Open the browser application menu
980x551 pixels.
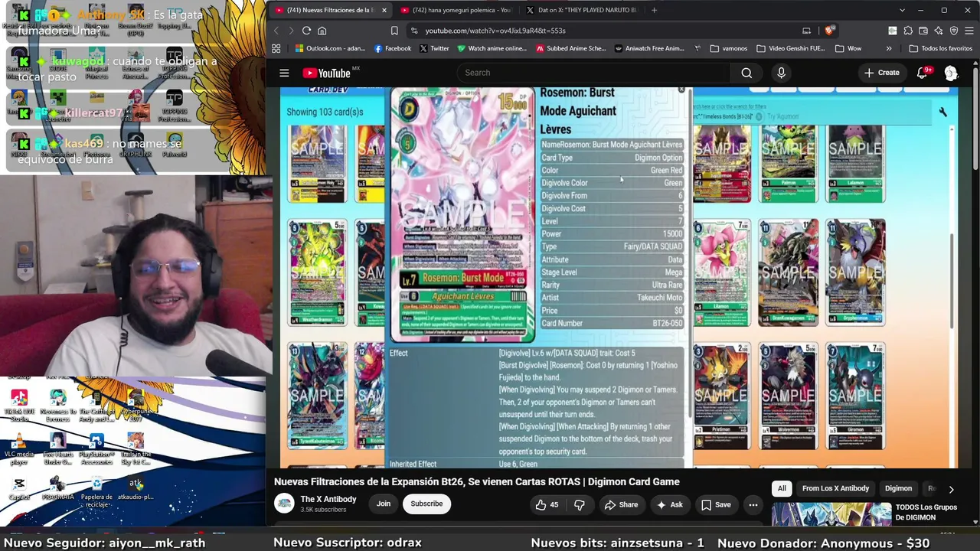[969, 31]
